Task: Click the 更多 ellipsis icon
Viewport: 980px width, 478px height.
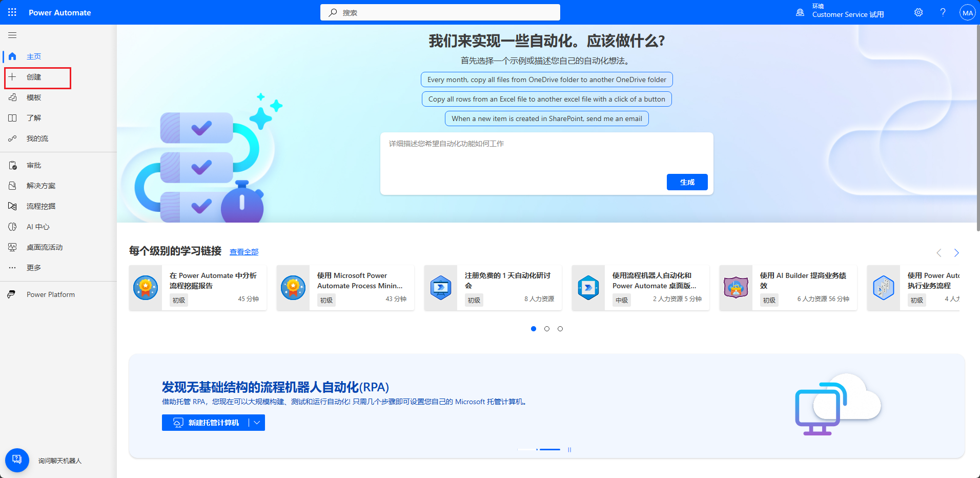Action: click(12, 268)
